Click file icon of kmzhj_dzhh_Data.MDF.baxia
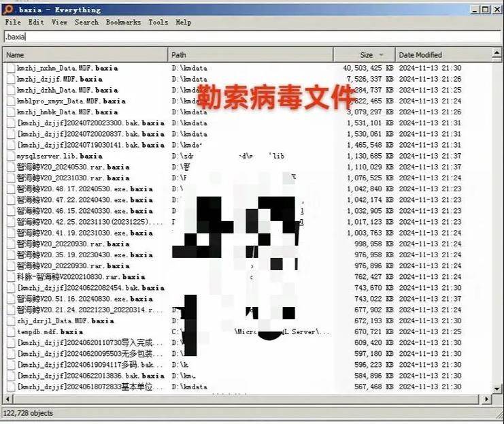504x424 pixels. tap(12, 90)
